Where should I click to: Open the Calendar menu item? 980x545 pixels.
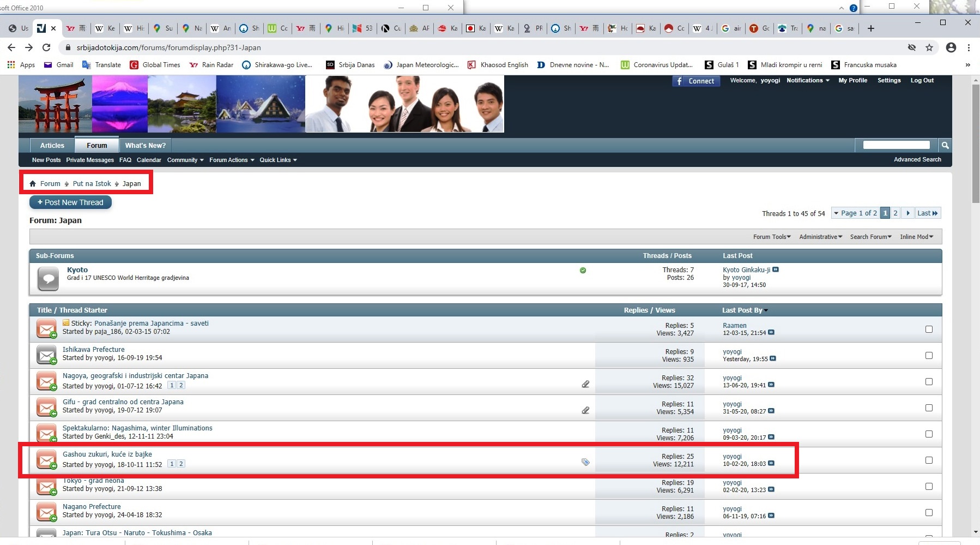(x=149, y=160)
